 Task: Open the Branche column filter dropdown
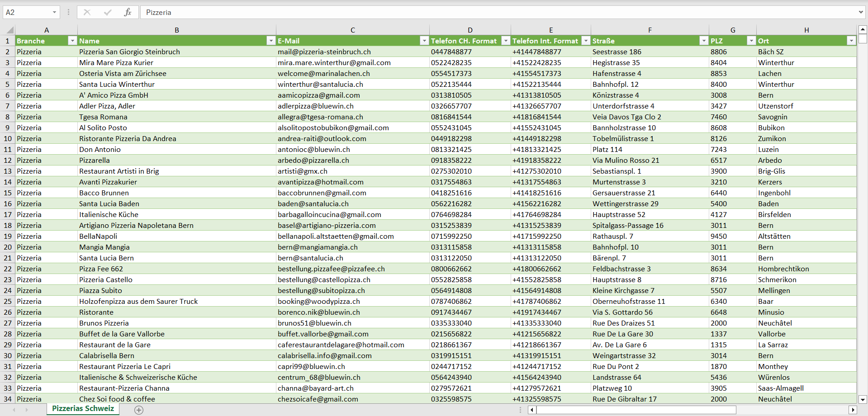pos(72,41)
